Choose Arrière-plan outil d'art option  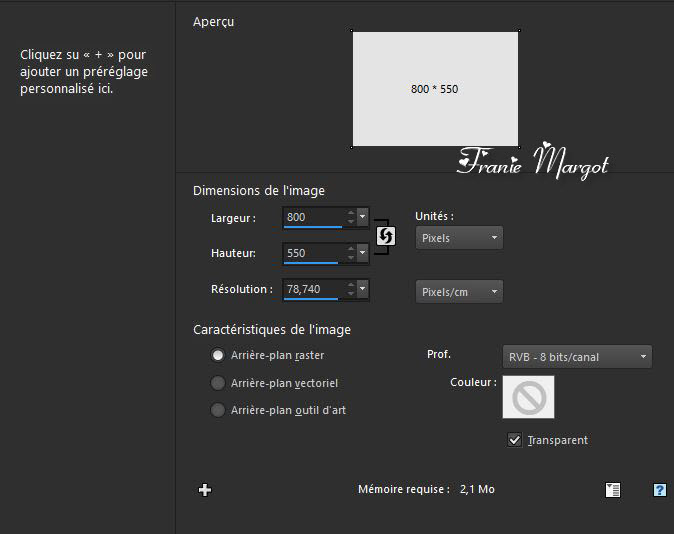[218, 410]
